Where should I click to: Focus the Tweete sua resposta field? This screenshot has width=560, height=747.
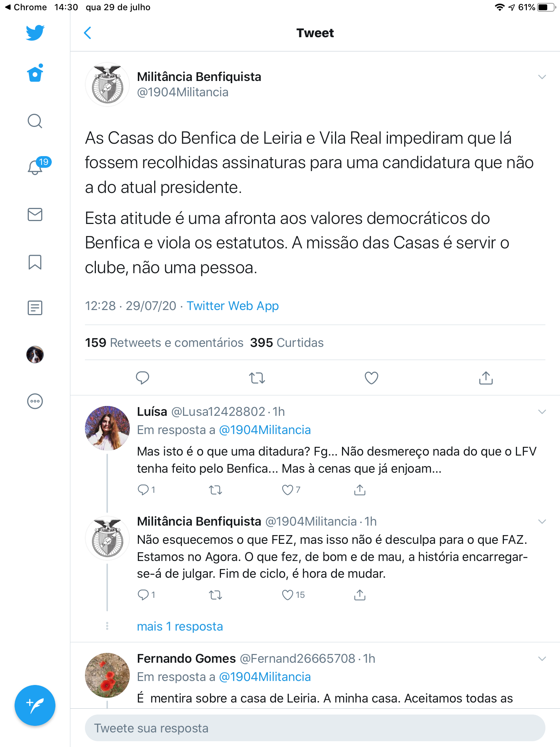[x=315, y=728]
